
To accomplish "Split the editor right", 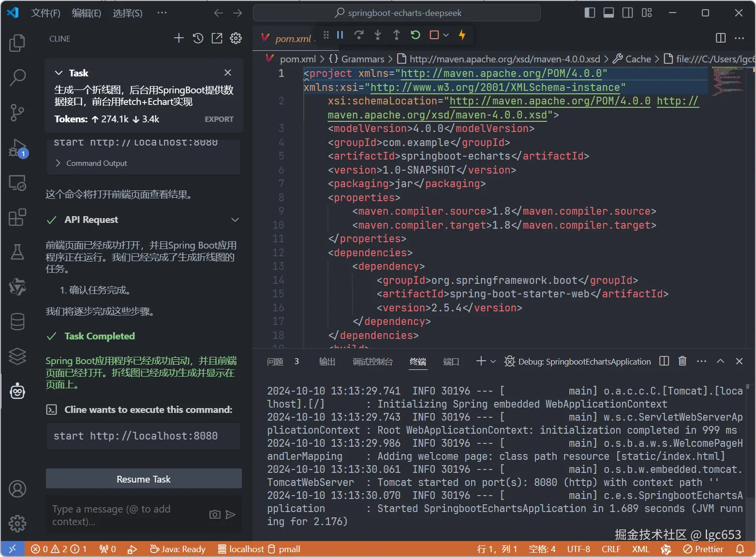I will point(721,38).
